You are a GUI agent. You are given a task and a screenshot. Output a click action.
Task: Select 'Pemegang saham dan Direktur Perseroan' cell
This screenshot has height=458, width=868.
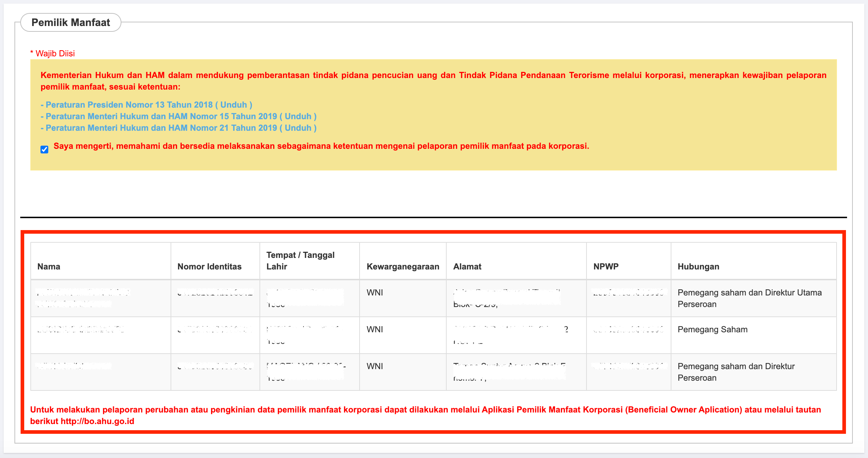coord(736,372)
